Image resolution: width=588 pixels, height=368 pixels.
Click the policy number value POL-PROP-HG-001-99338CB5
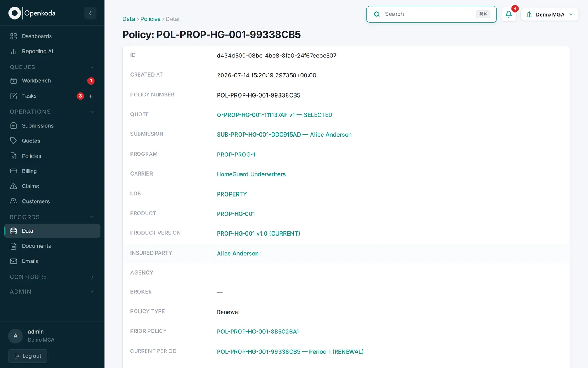click(258, 95)
